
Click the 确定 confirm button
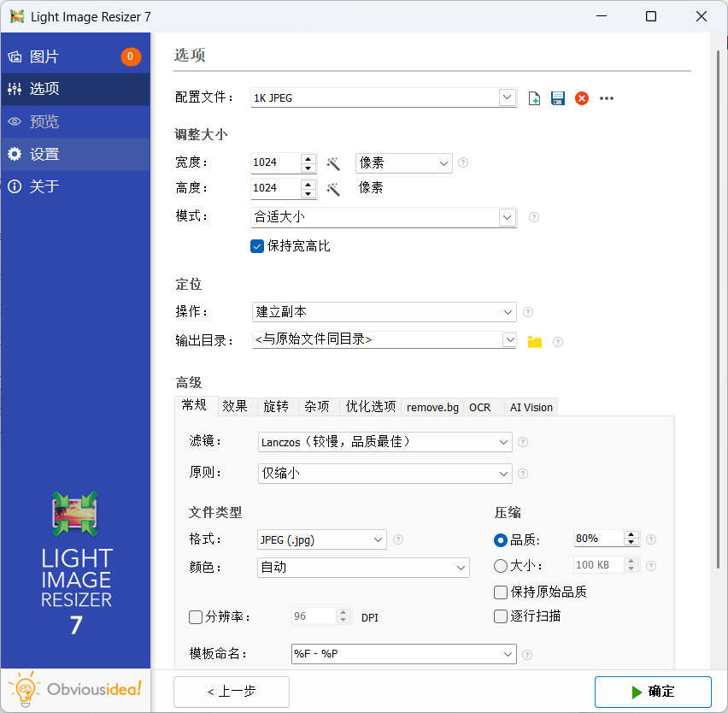click(x=653, y=692)
